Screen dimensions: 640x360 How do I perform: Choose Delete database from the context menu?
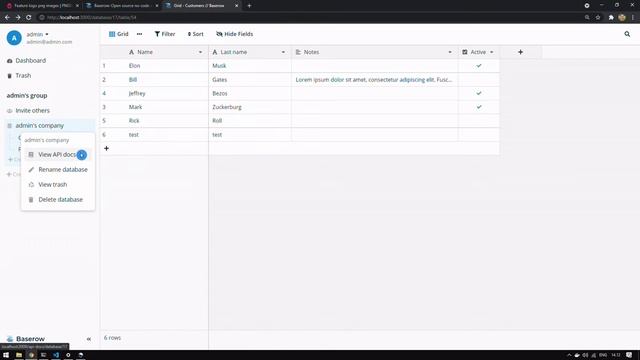(58, 200)
